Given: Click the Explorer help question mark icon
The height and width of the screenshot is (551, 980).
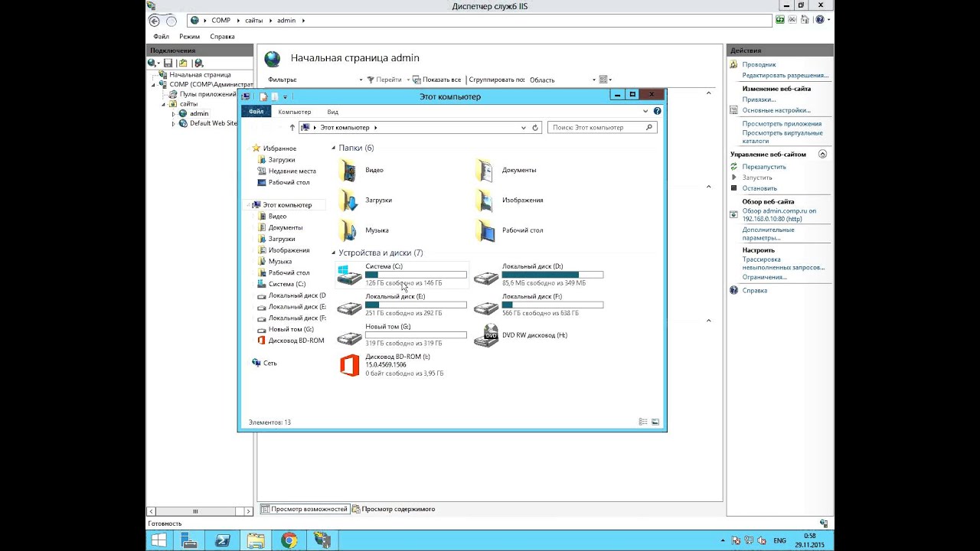Looking at the screenshot, I should pos(657,111).
